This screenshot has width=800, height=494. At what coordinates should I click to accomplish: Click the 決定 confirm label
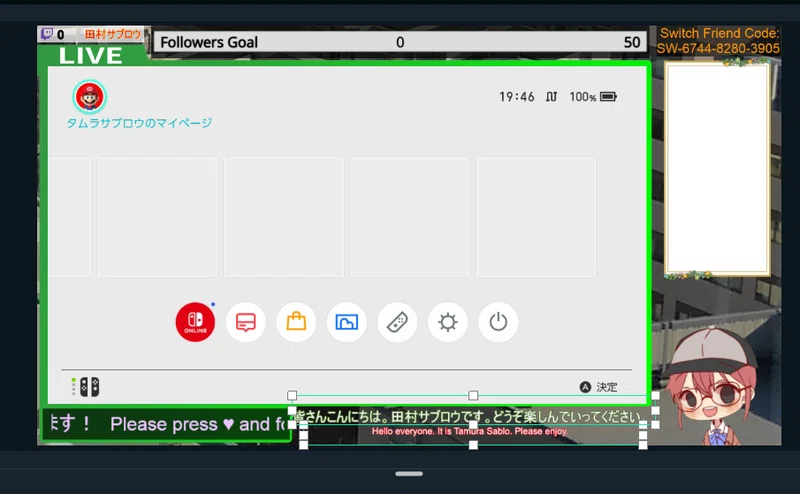(607, 387)
